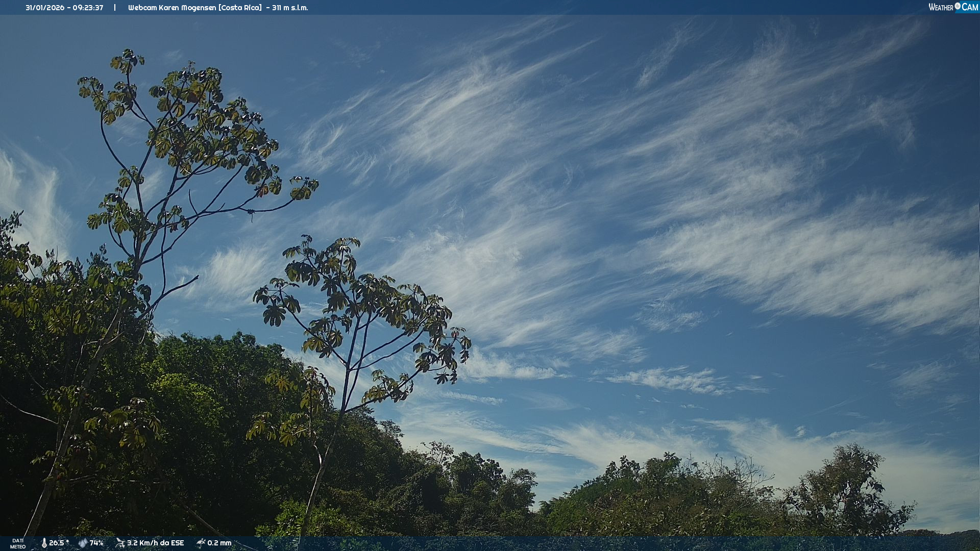Click the [Costa Rica] location text

click(240, 8)
